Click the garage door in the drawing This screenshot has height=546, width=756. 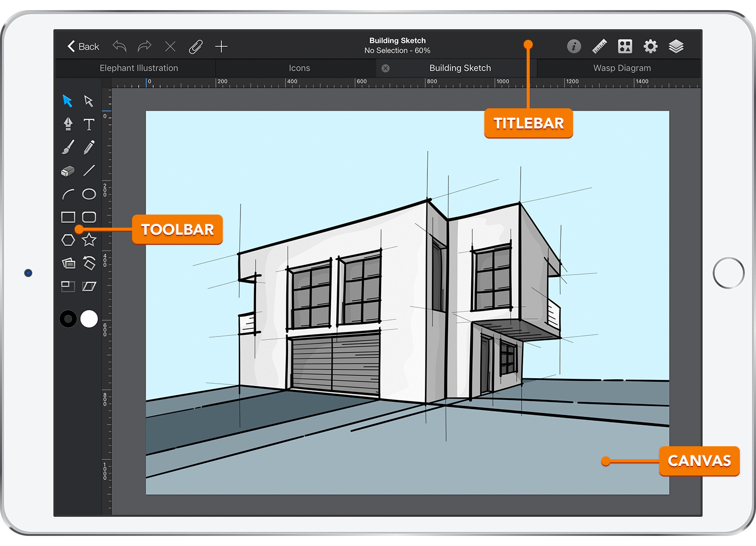click(x=335, y=365)
